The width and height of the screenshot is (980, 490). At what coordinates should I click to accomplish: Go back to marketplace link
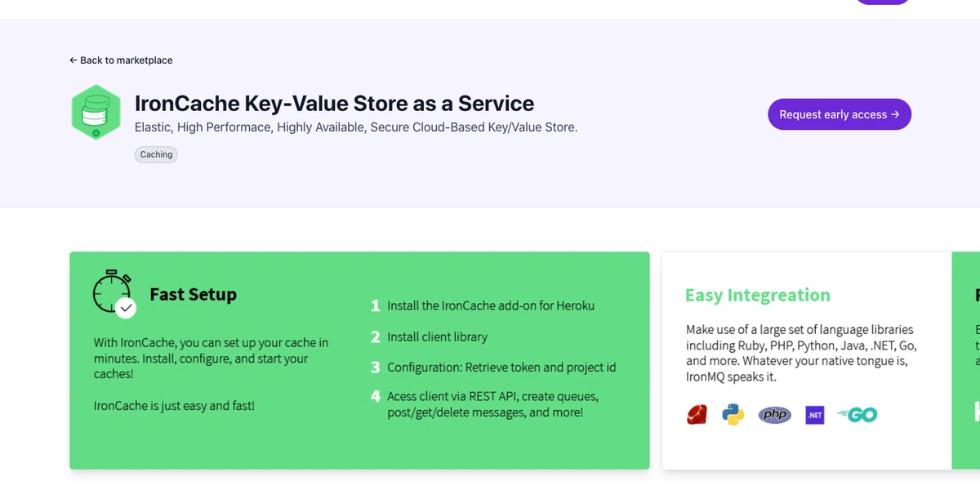tap(121, 60)
